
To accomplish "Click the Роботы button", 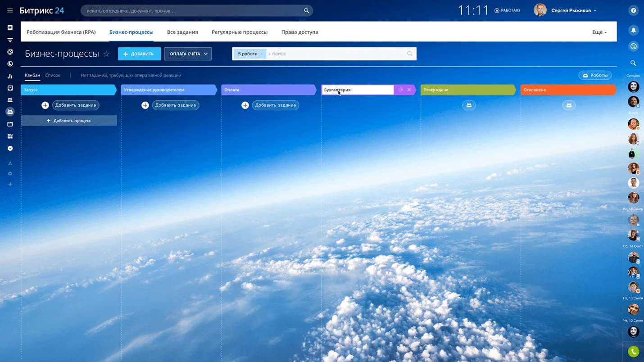I will coord(594,76).
